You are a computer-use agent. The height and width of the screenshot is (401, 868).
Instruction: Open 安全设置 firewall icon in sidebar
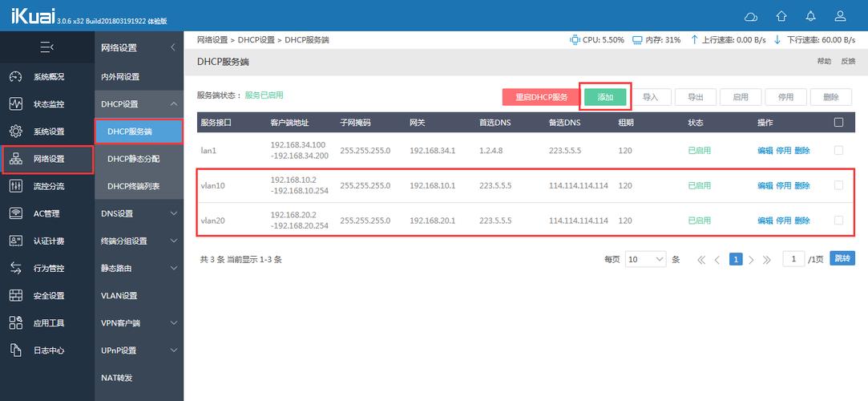point(16,296)
